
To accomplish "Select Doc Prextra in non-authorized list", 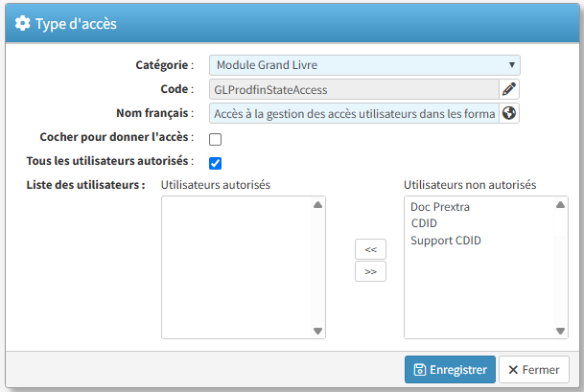I will pyautogui.click(x=440, y=207).
